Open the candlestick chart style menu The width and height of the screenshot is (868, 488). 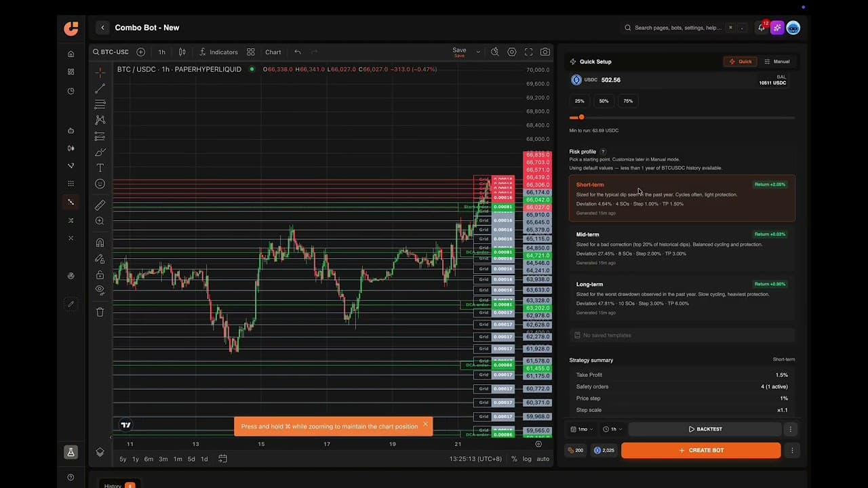pyautogui.click(x=182, y=52)
